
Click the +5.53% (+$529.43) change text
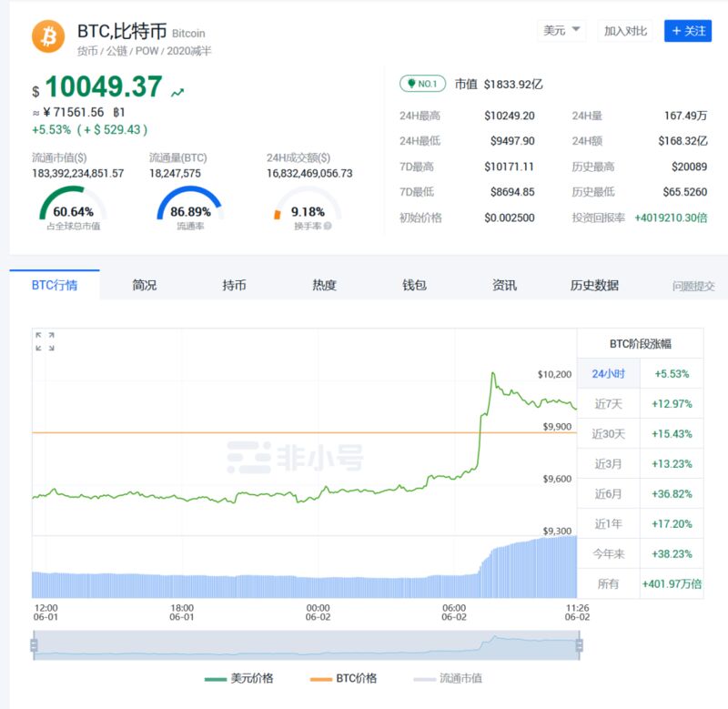click(x=89, y=129)
